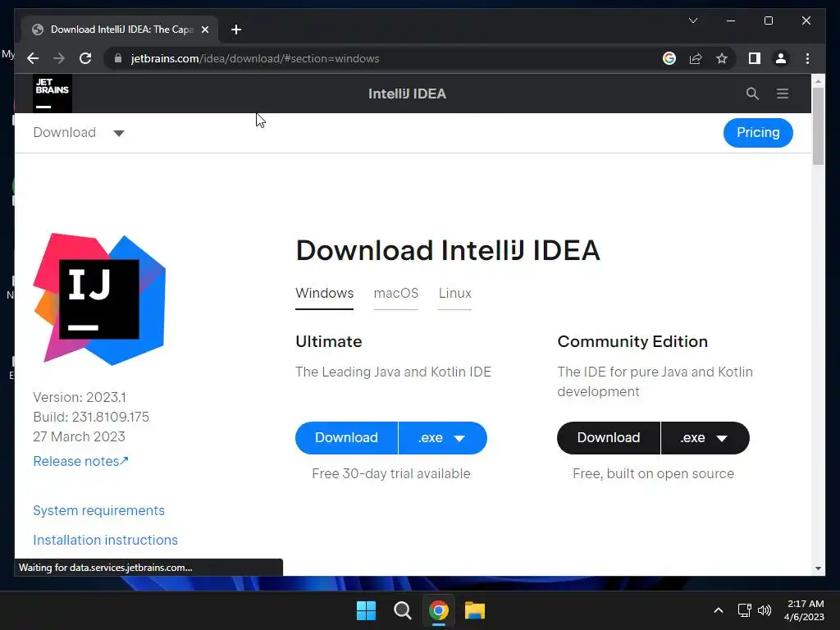Open Windows taskbar search

point(402,610)
